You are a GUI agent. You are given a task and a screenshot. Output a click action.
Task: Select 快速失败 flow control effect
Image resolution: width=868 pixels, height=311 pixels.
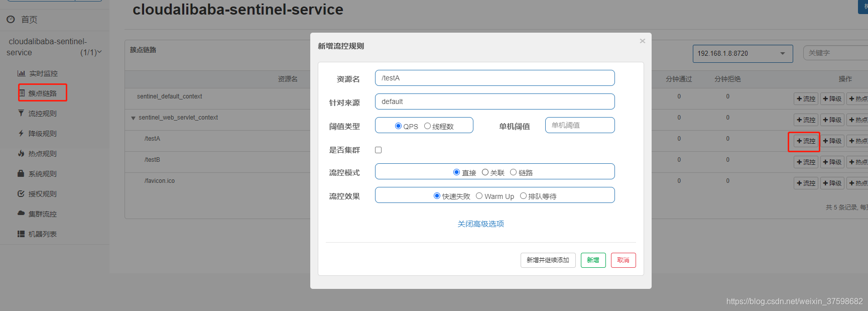437,196
